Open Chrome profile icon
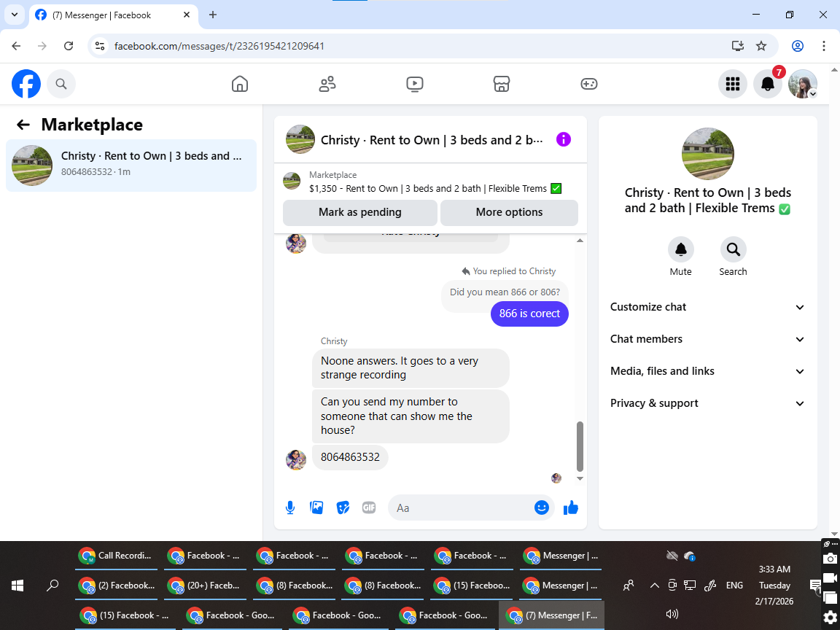The image size is (840, 630). (x=798, y=45)
